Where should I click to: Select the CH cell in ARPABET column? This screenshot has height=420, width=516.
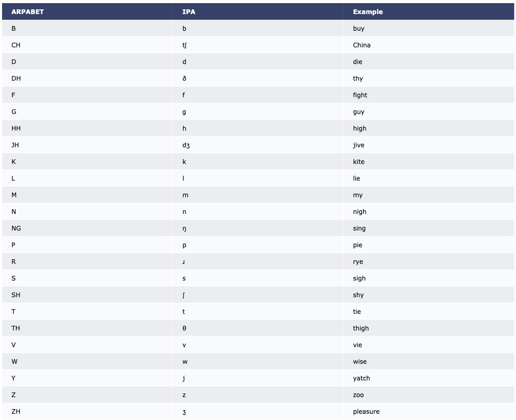click(16, 45)
